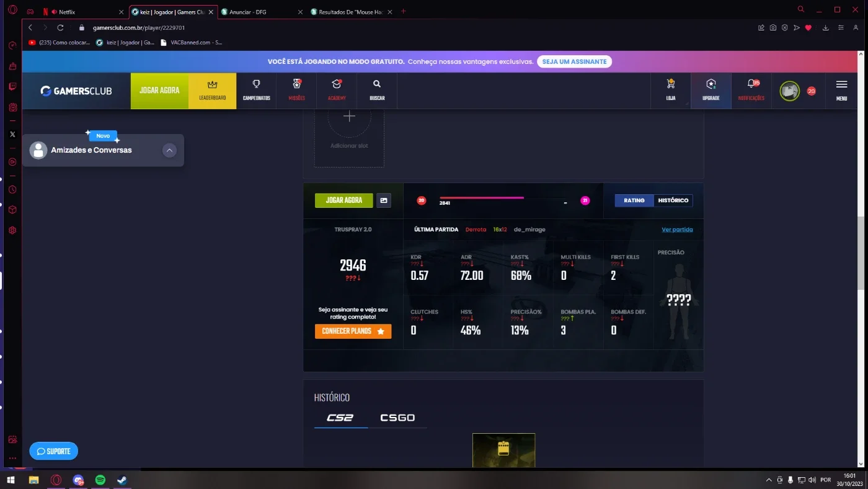Viewport: 868px width, 489px height.
Task: Open the VACBanned.com bookmark
Action: (x=191, y=43)
